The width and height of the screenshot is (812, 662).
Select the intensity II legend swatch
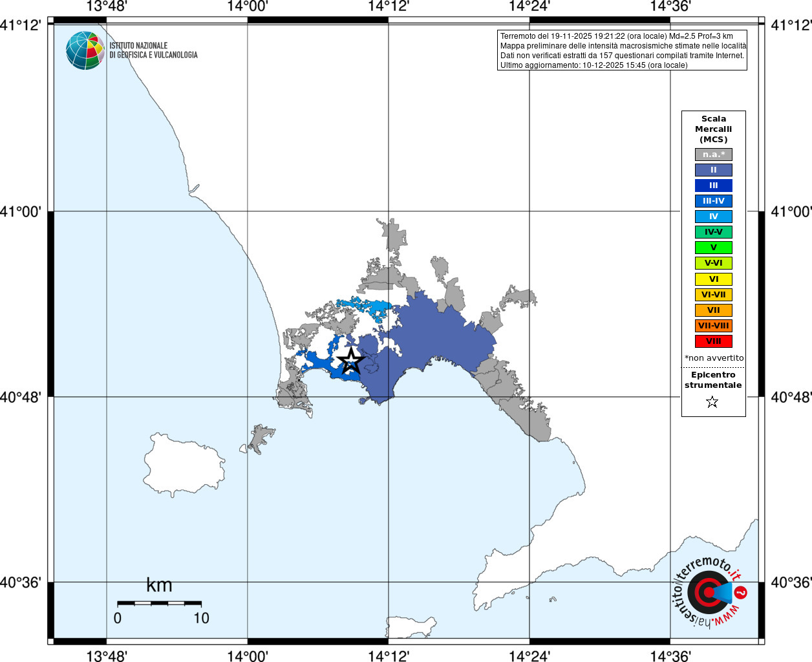tap(714, 170)
